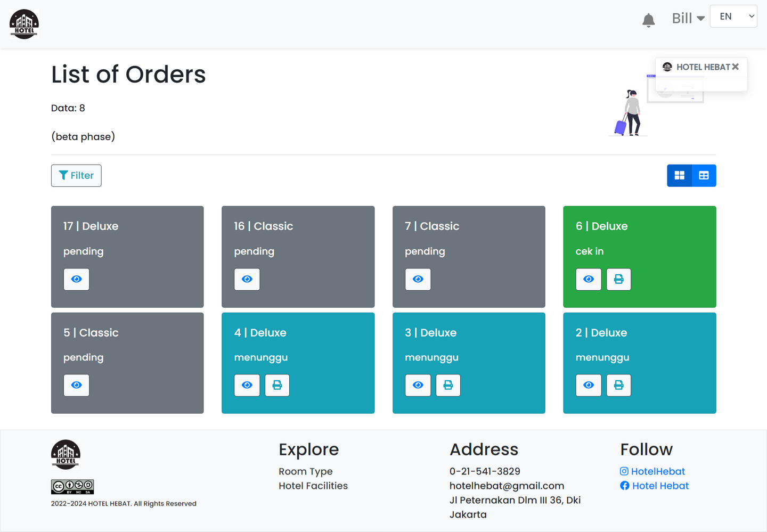Visit HotelHebat Instagram page
This screenshot has width=767, height=532.
point(657,471)
